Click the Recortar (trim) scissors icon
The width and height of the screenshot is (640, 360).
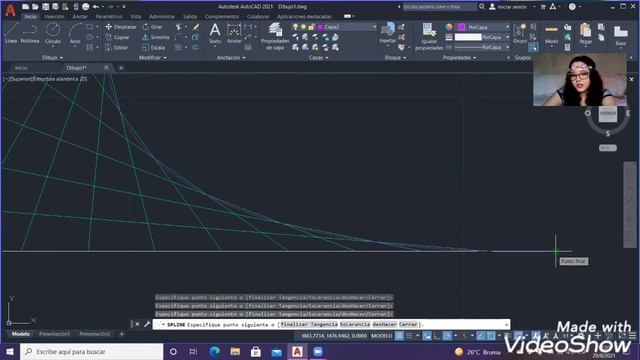[178, 27]
